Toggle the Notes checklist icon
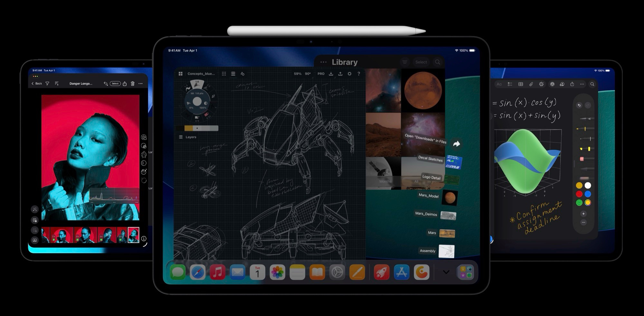 pos(510,84)
